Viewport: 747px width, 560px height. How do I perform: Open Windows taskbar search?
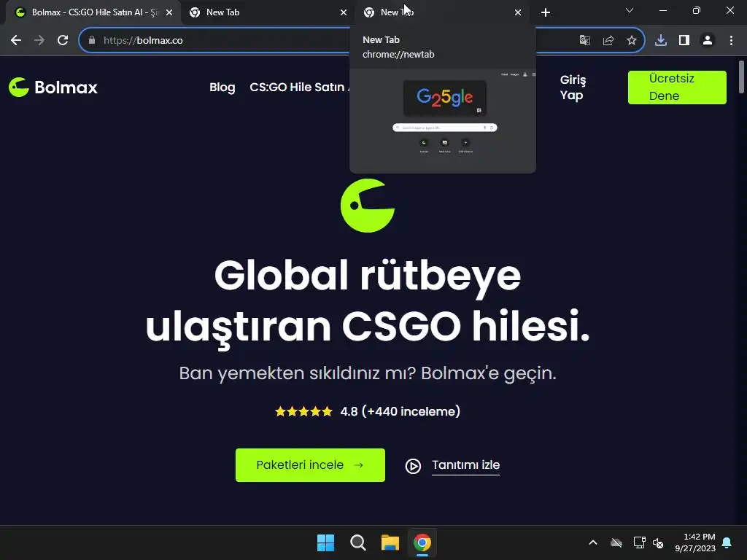point(357,542)
